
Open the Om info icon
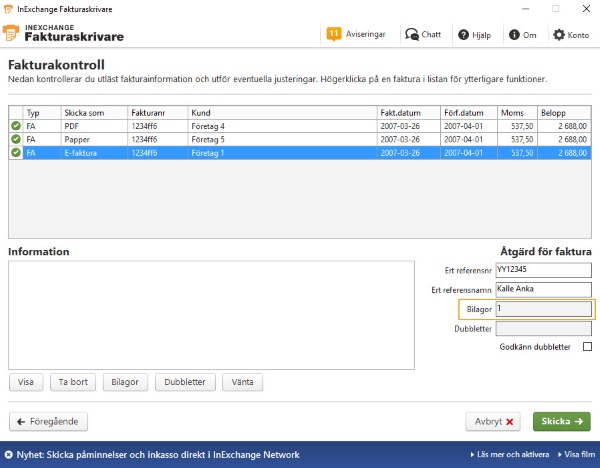[514, 35]
